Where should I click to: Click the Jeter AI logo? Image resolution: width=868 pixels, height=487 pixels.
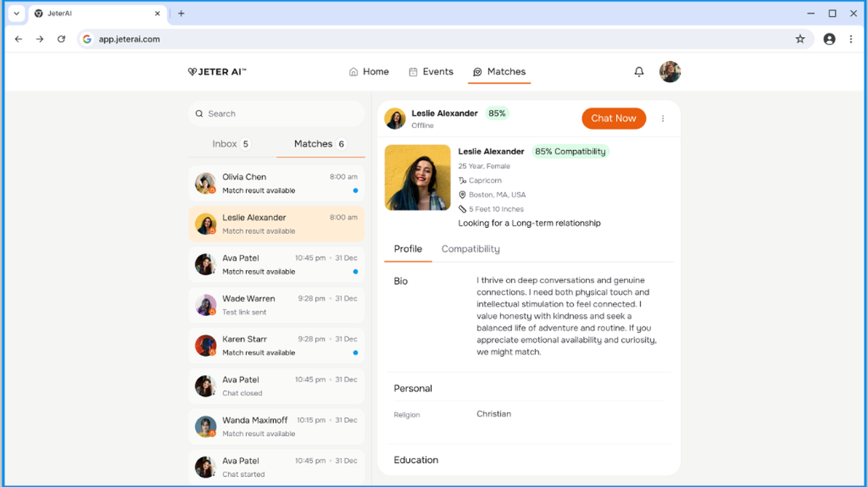(x=217, y=72)
